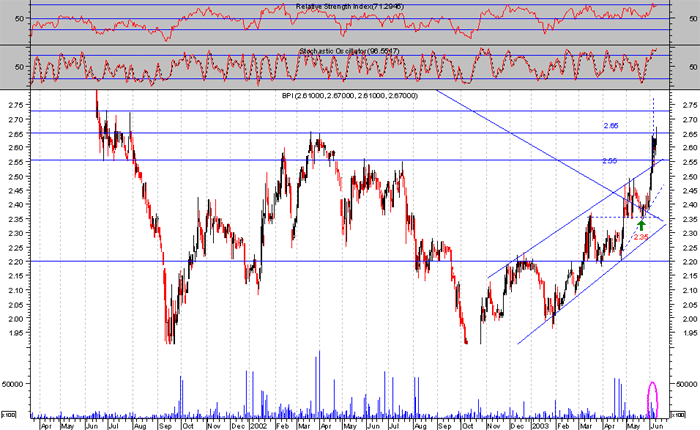
Task: Click the 2002 year label on time axis
Action: (258, 426)
